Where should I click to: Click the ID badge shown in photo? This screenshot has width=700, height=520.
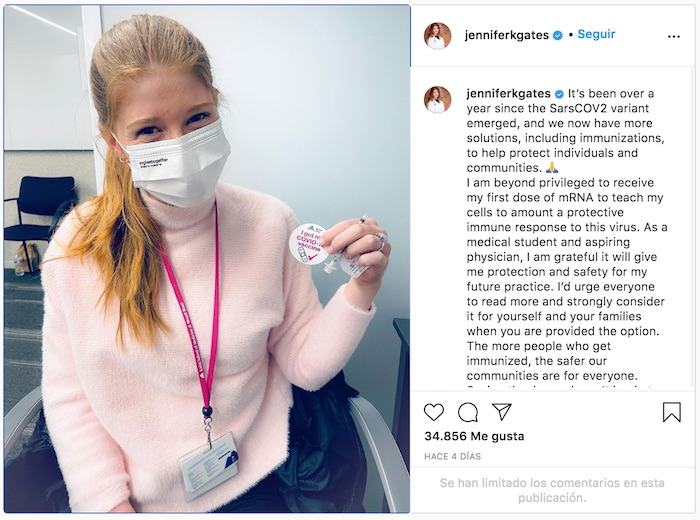click(x=208, y=466)
